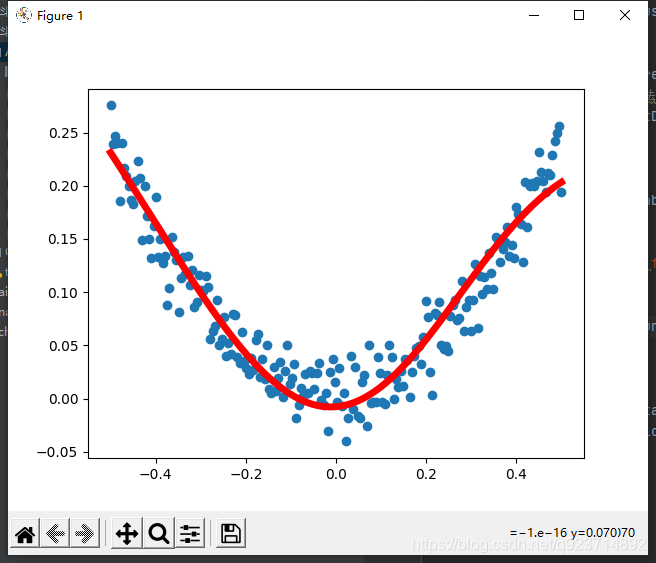Click the topmost left blue scatter point
The image size is (656, 563).
(111, 105)
